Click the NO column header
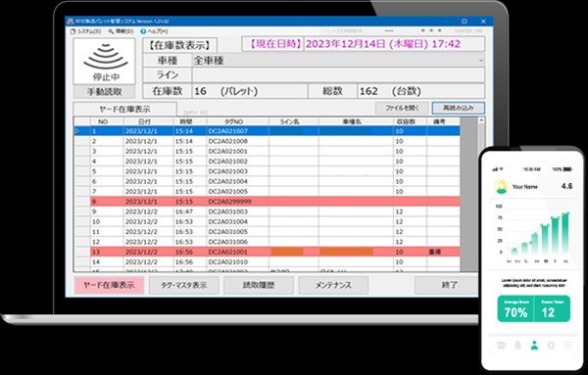 click(x=107, y=121)
